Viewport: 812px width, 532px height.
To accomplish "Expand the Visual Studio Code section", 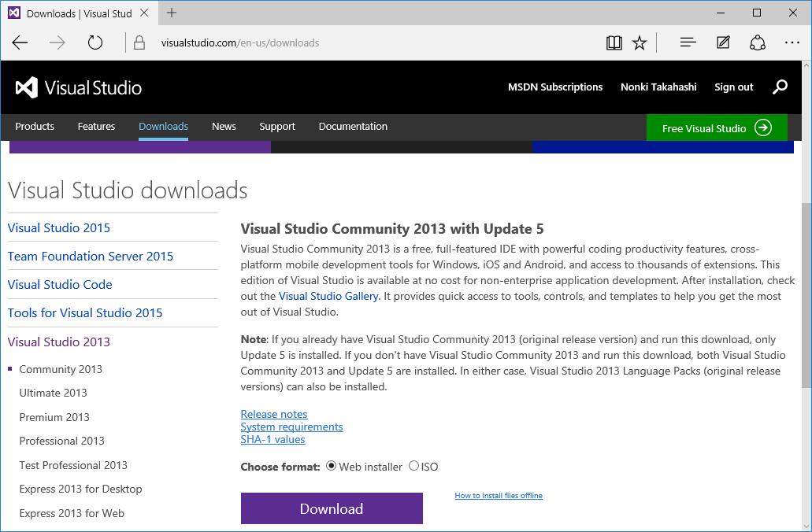I will [60, 285].
